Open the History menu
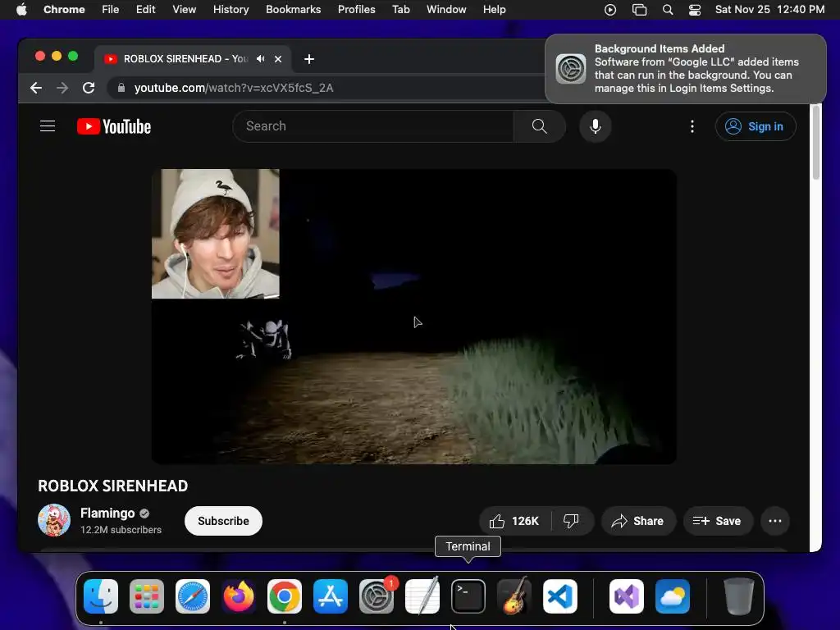Screen dimensions: 840x630 coord(231,10)
